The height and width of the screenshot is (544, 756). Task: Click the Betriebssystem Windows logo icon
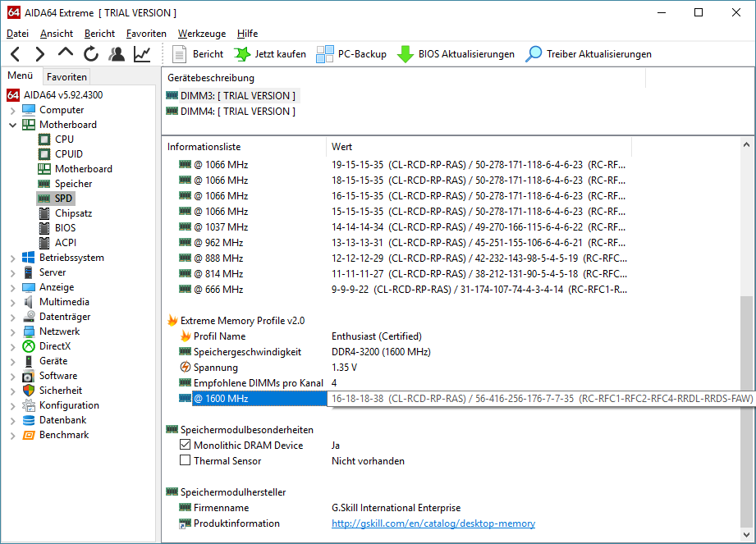[29, 258]
